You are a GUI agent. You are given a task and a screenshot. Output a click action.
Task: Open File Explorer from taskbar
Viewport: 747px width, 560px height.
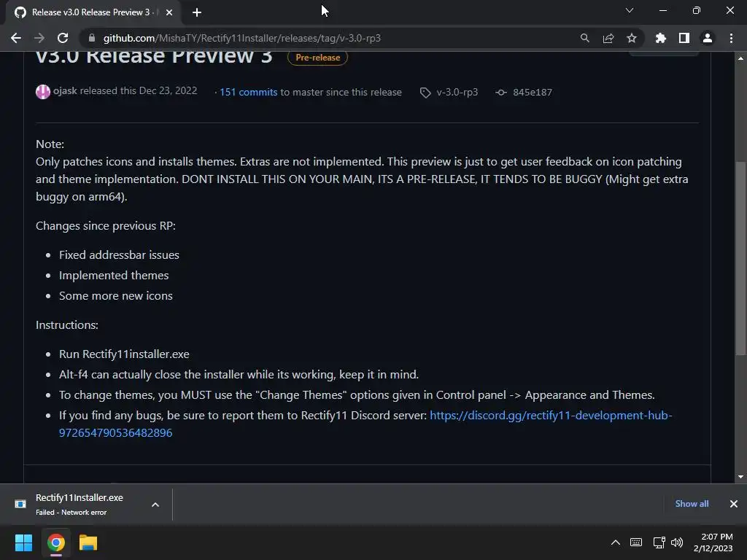[88, 542]
